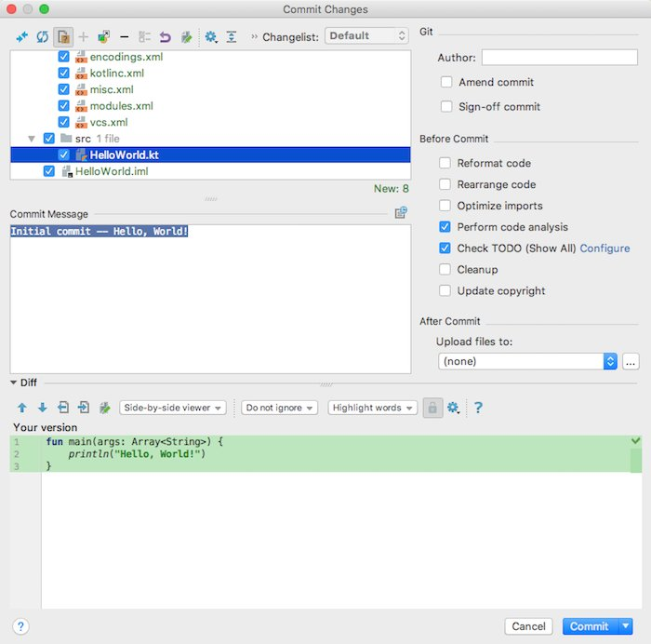
Task: Collapse the src folder tree node
Action: click(x=32, y=139)
